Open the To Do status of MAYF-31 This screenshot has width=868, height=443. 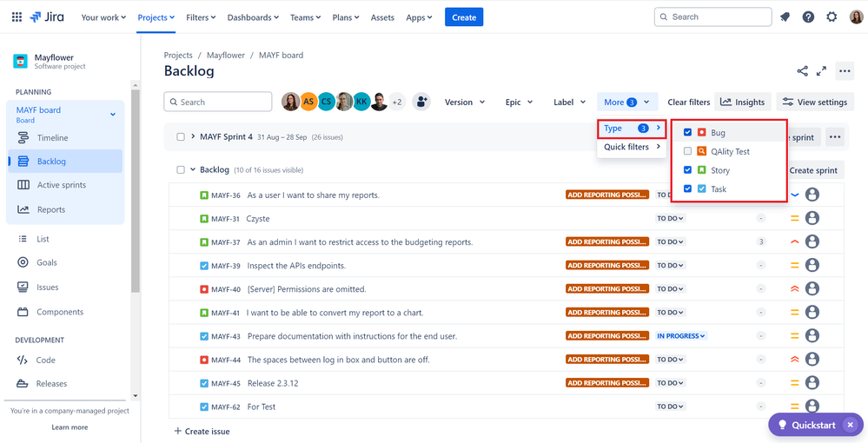click(x=671, y=218)
